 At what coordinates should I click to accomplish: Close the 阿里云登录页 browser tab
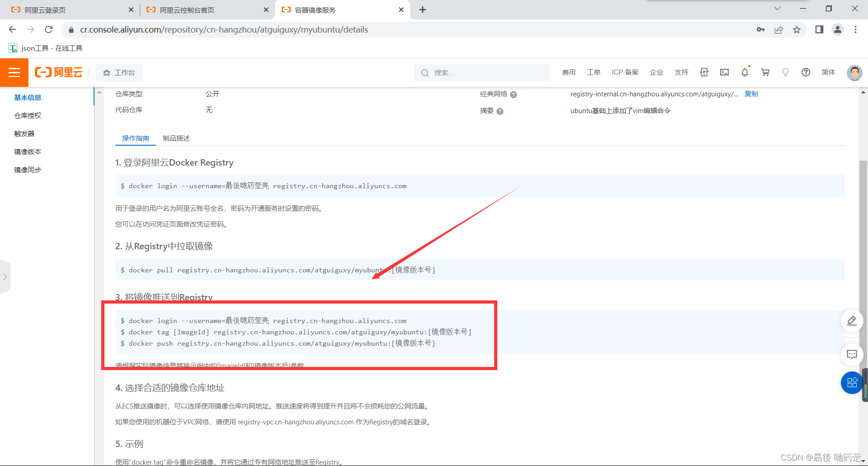pyautogui.click(x=131, y=10)
